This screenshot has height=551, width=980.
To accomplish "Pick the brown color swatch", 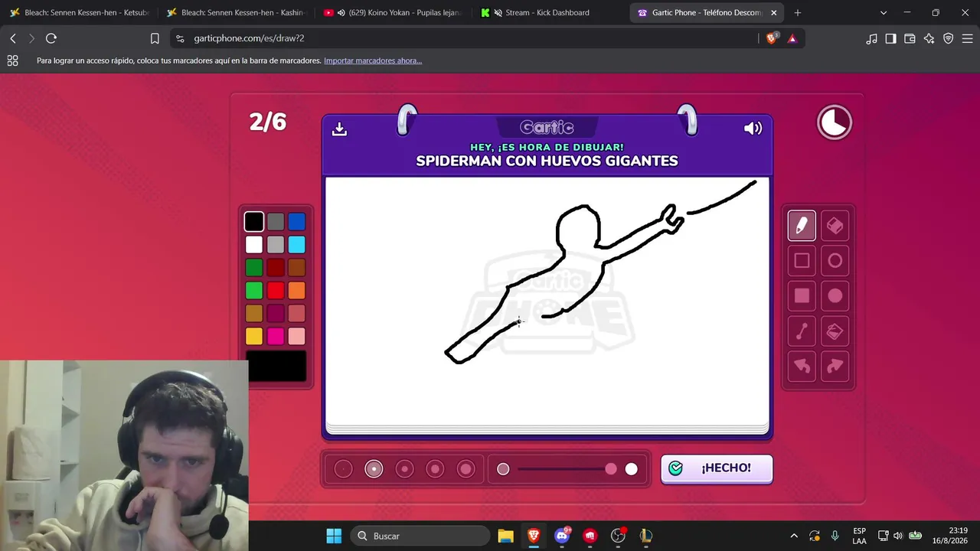I will tap(297, 268).
